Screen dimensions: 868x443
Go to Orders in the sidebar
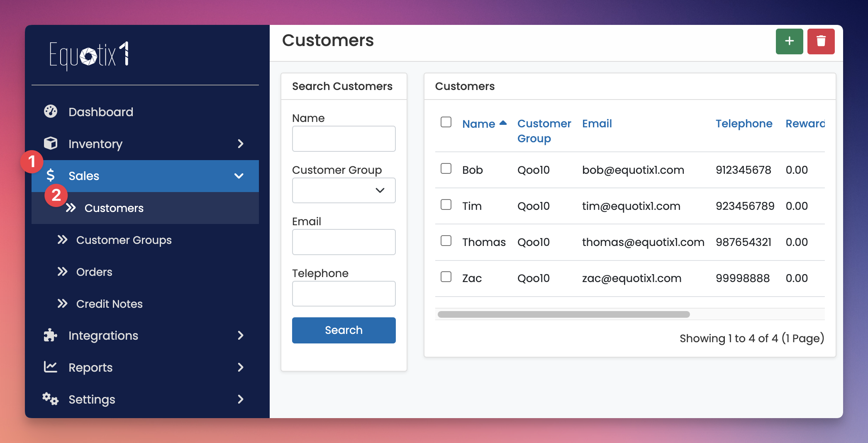[94, 272]
